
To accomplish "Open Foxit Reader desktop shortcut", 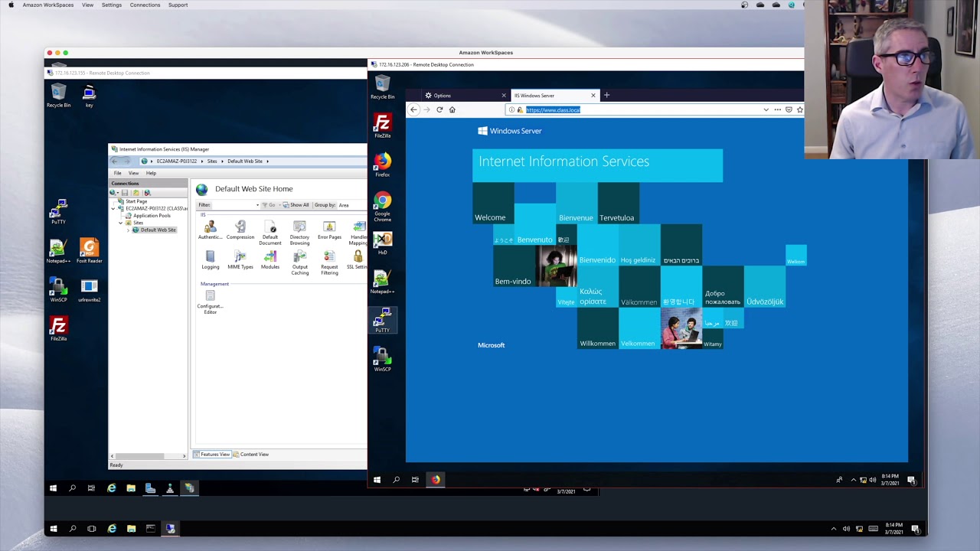I will (89, 251).
